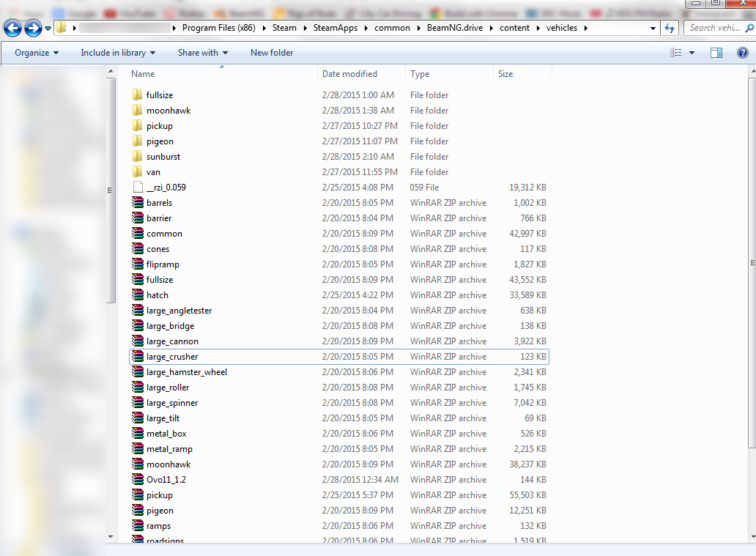Open the More view options dropdown arrow
This screenshot has width=756, height=556.
click(x=692, y=53)
